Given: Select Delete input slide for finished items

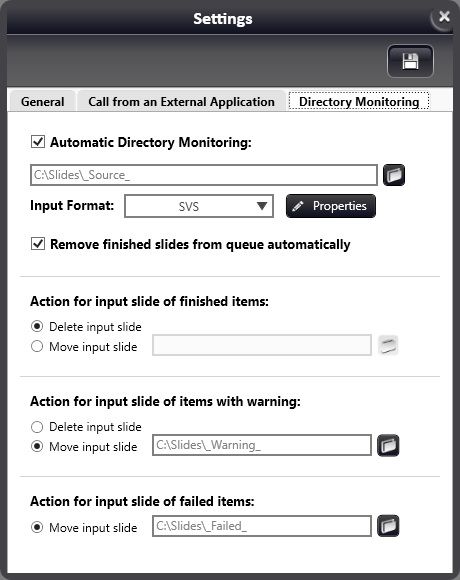Looking at the screenshot, I should coord(37,326).
